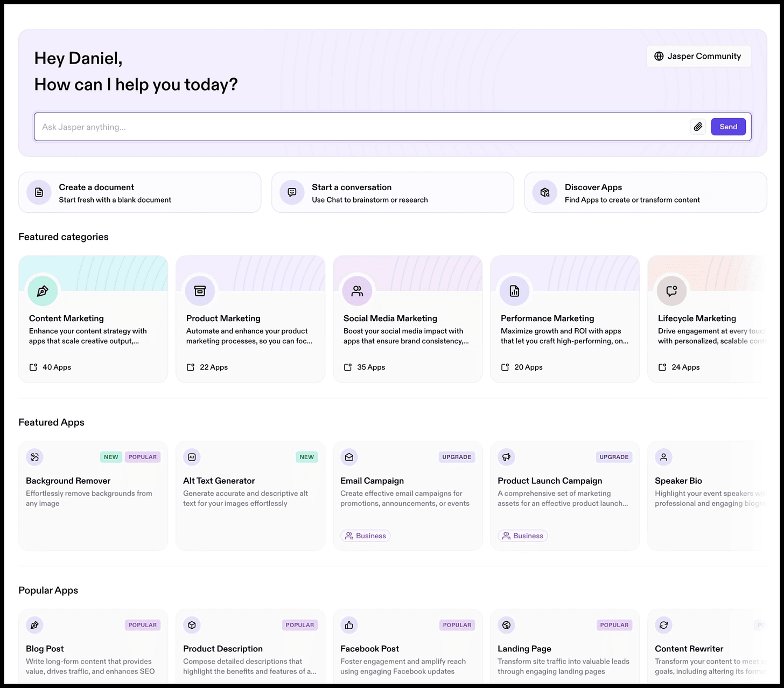
Task: Click the Alt Text Generator app icon
Action: 192,457
